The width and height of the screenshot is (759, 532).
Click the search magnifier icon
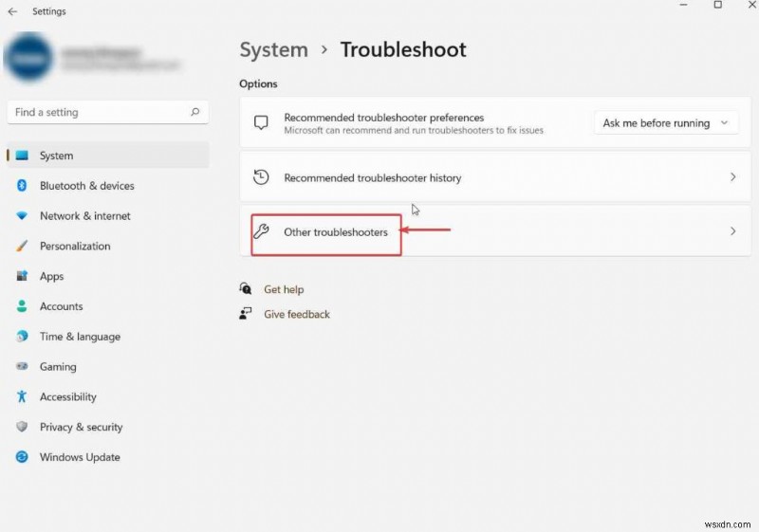[x=195, y=112]
